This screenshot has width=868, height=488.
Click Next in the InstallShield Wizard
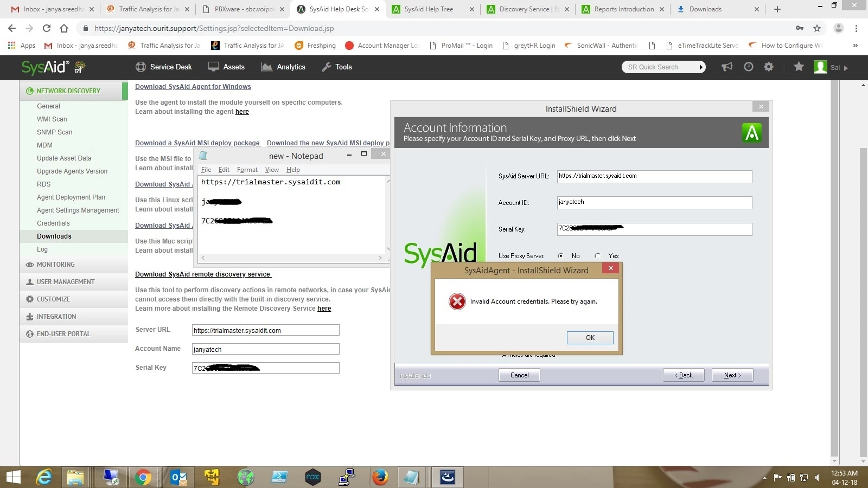[732, 375]
